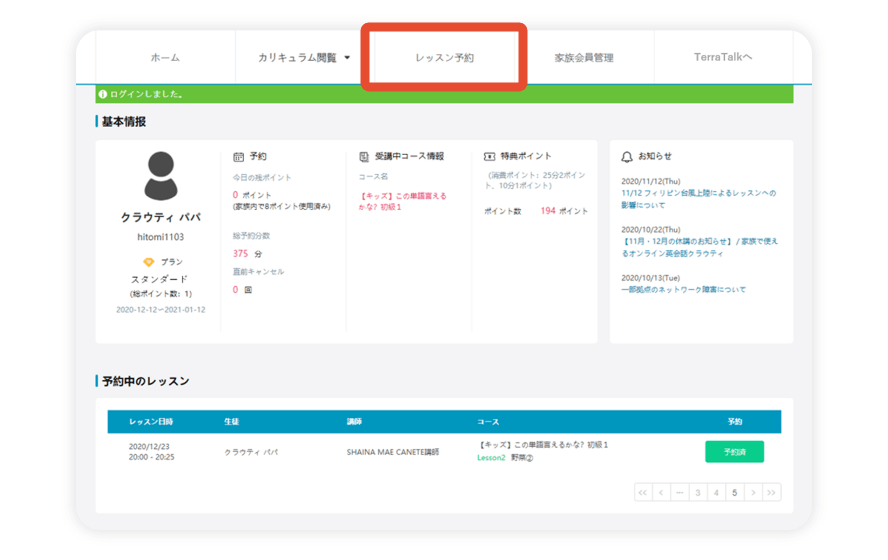Click the 受講中コース情報 document icon
Image resolution: width=888 pixels, height=560 pixels.
[364, 157]
